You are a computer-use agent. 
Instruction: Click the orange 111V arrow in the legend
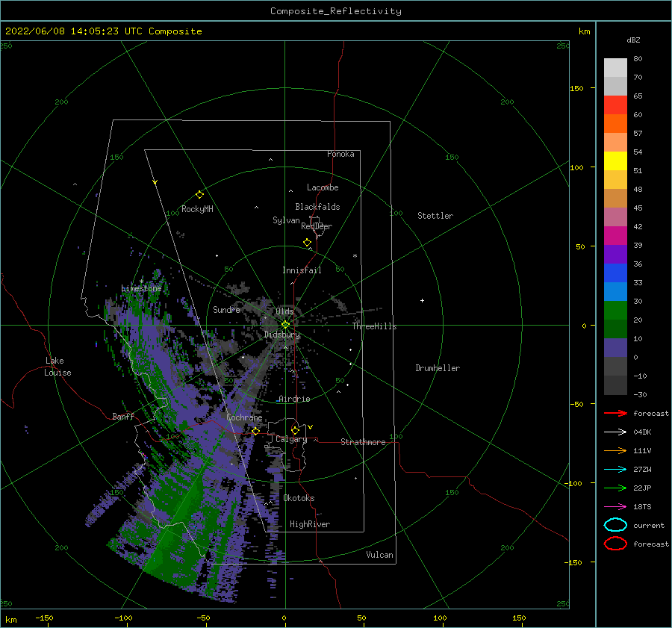click(615, 450)
